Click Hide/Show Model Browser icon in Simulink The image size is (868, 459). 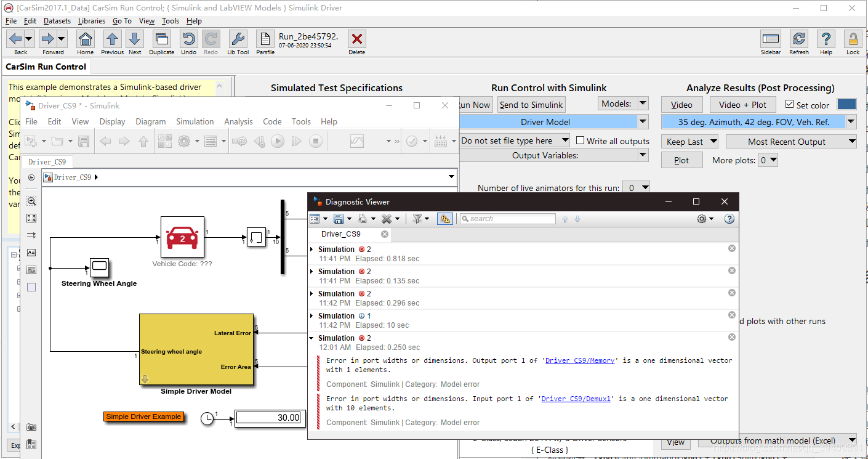coord(31,177)
